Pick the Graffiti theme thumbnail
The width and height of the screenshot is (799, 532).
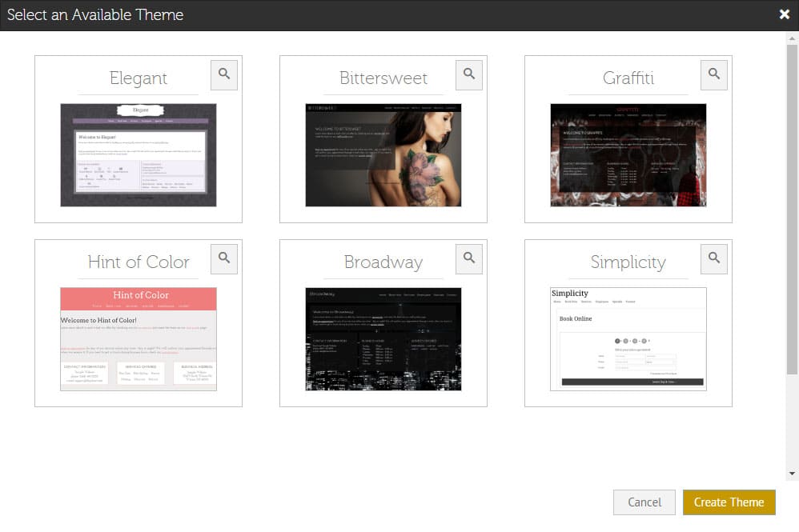pos(628,155)
